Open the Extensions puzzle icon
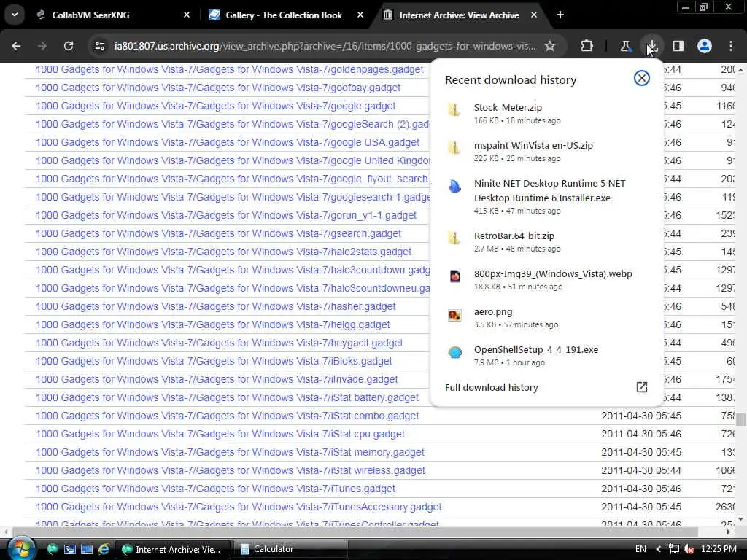The width and height of the screenshot is (747, 560). tap(587, 46)
